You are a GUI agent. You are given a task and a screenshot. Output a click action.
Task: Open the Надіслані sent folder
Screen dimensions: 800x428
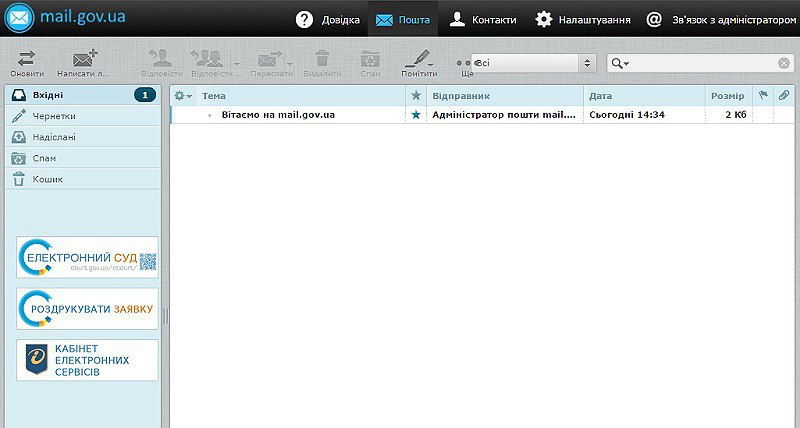[54, 137]
